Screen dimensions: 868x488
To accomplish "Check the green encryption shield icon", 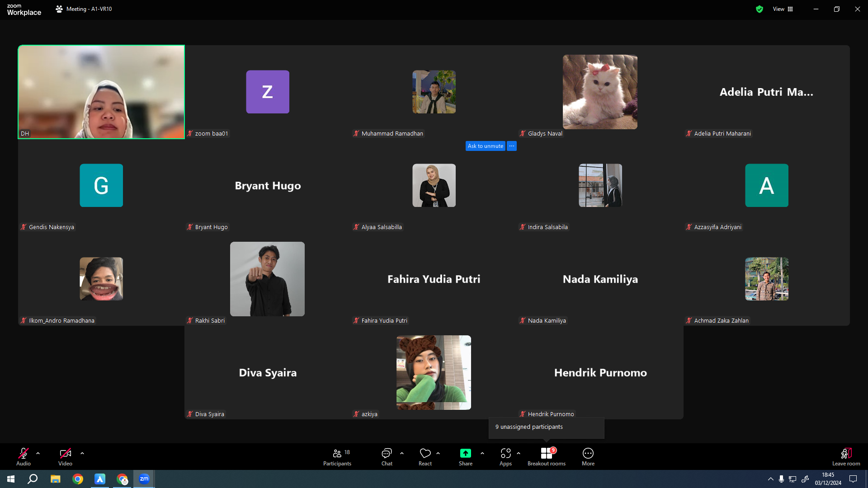I will coord(759,9).
